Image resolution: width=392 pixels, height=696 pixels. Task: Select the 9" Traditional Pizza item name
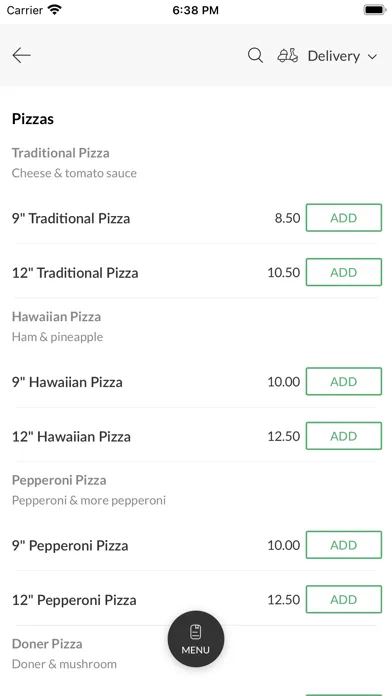(x=71, y=218)
